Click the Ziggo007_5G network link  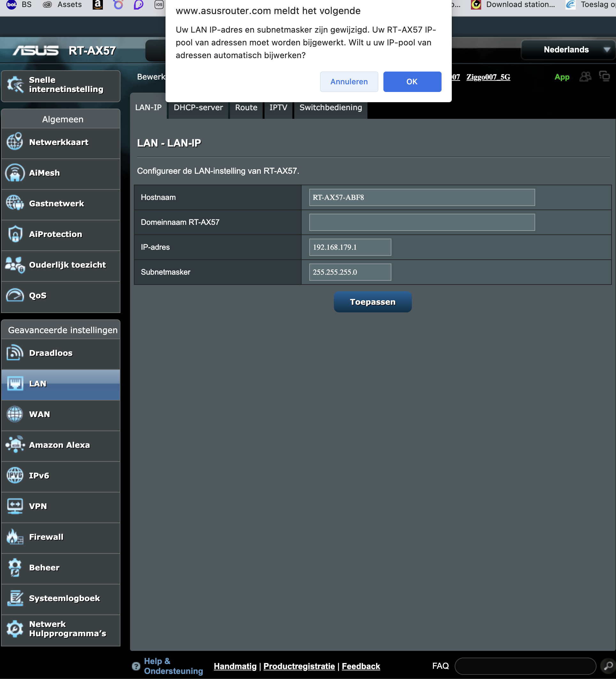click(x=488, y=77)
